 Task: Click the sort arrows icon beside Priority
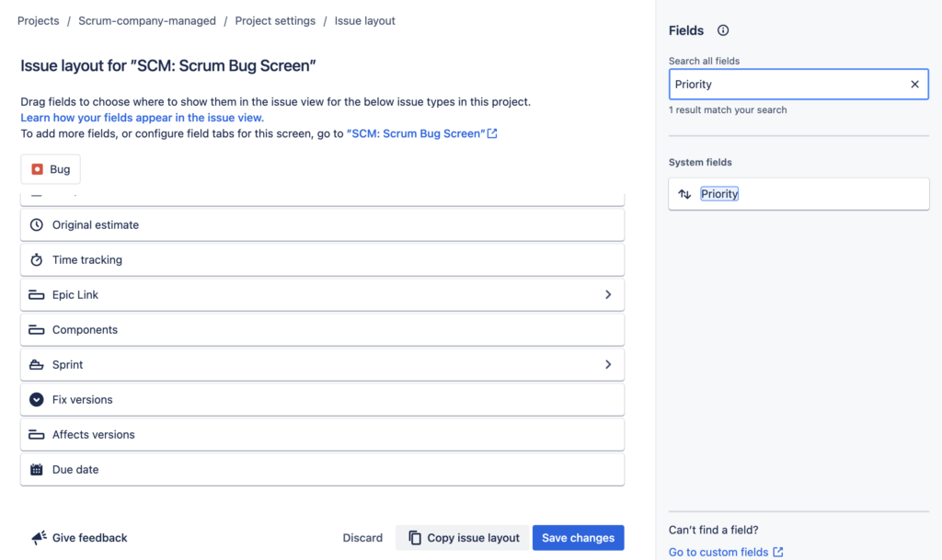(x=685, y=193)
